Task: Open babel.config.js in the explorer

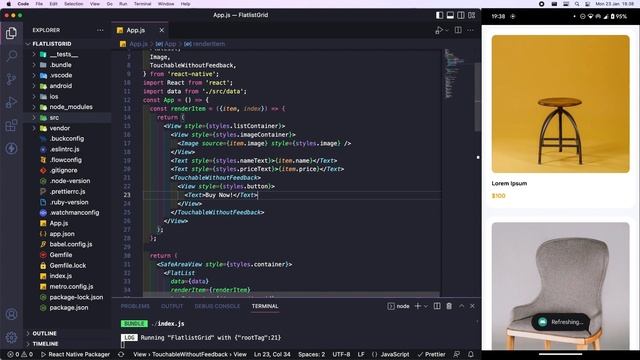Action: [71, 244]
